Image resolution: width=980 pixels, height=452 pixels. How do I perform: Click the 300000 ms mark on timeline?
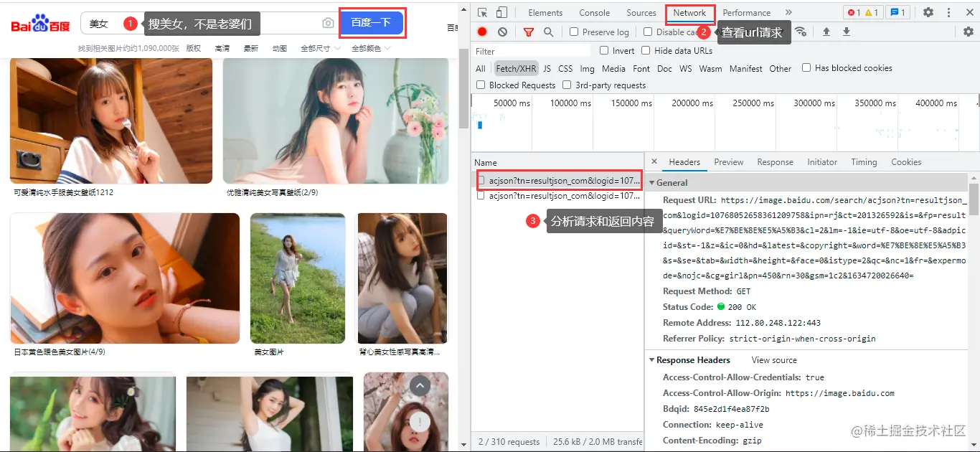click(x=814, y=103)
